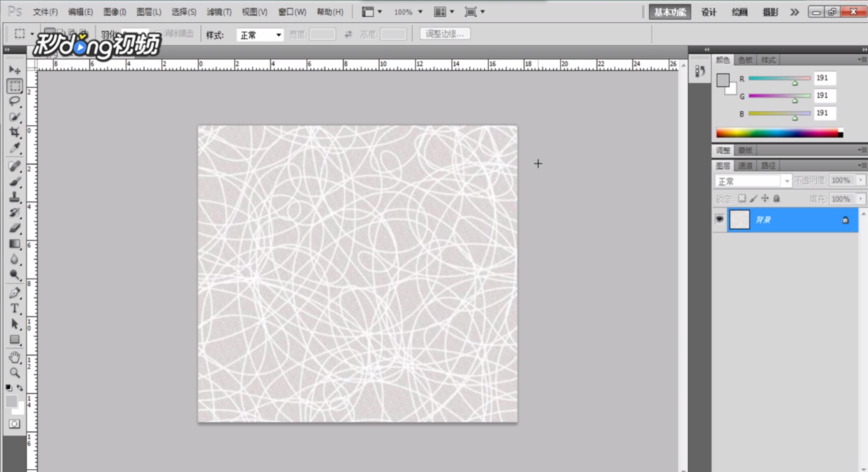
Task: Toggle lock transparent pixels
Action: point(742,198)
